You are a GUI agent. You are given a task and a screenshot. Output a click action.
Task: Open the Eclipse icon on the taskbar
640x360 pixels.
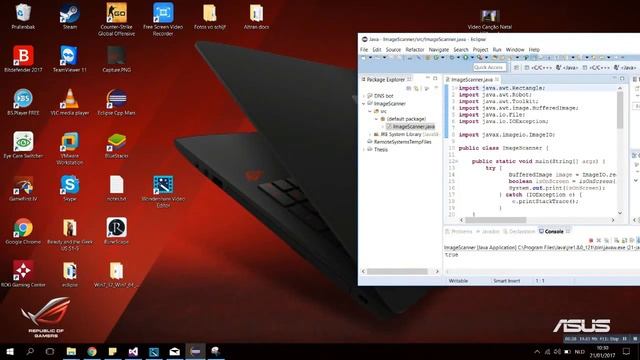[196, 351]
